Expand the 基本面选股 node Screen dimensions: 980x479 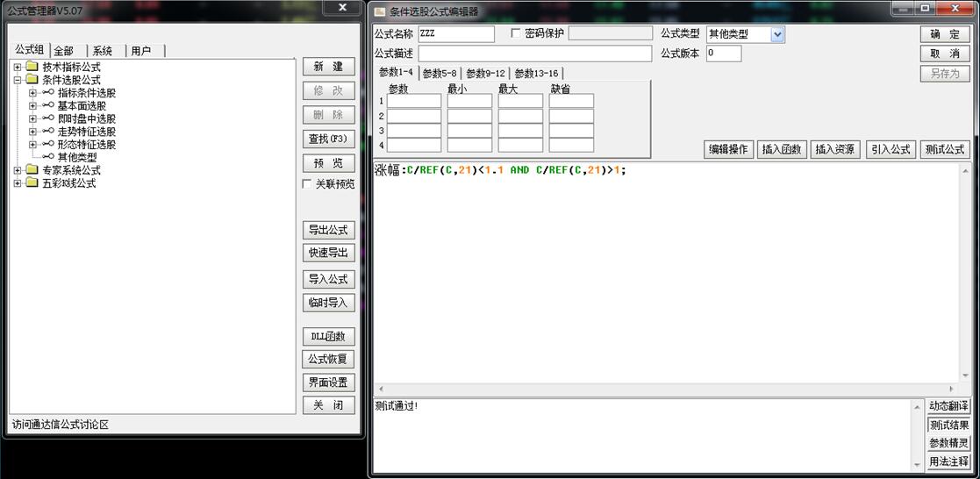click(32, 105)
